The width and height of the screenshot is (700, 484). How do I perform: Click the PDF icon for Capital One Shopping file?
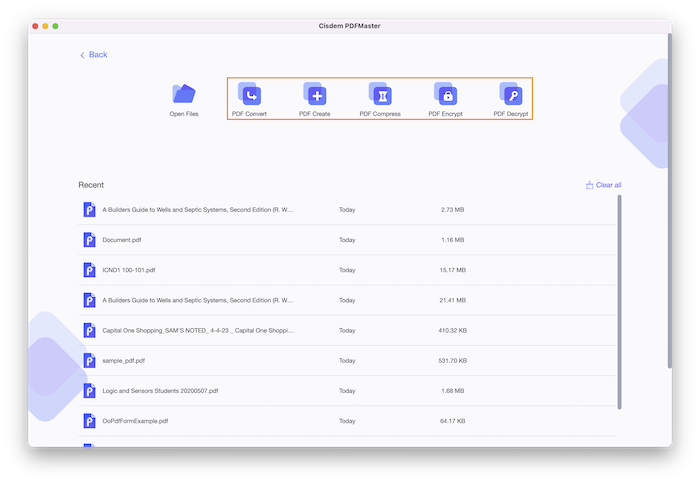click(89, 330)
